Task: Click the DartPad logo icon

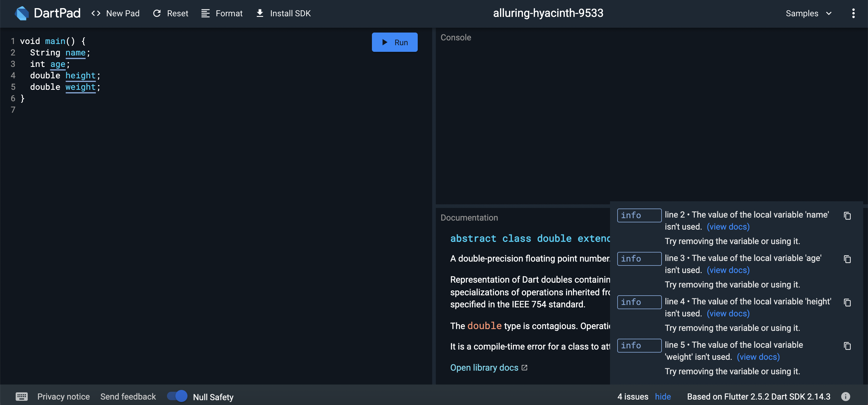Action: click(22, 13)
